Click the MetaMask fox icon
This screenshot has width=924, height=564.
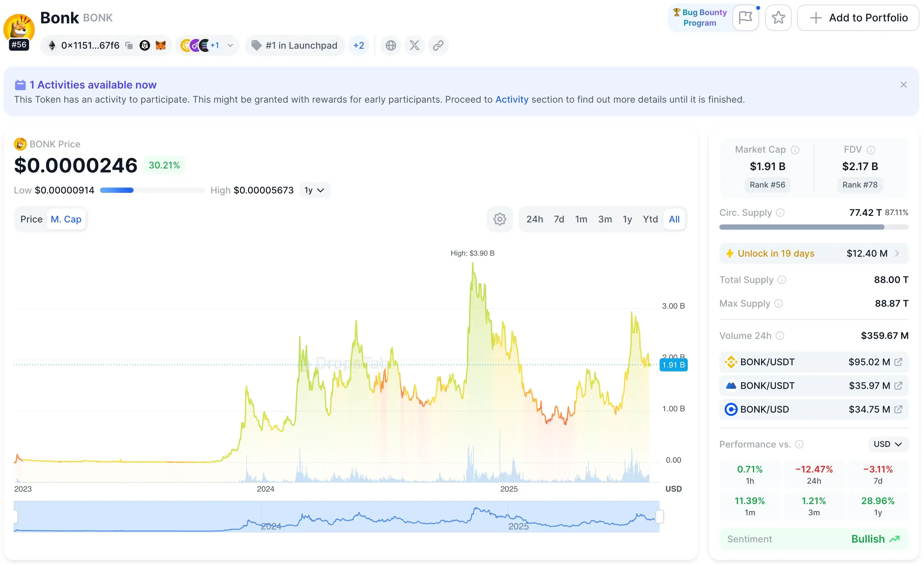click(161, 45)
